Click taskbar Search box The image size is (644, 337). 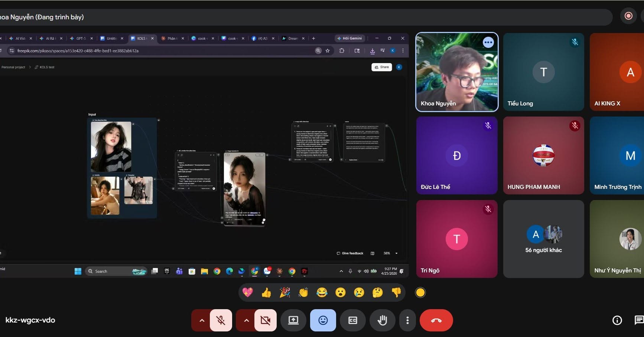click(116, 271)
